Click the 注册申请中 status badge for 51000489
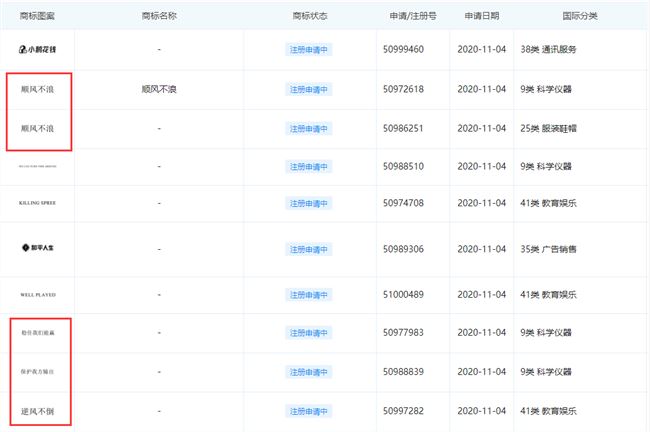The height and width of the screenshot is (432, 650). coord(308,295)
